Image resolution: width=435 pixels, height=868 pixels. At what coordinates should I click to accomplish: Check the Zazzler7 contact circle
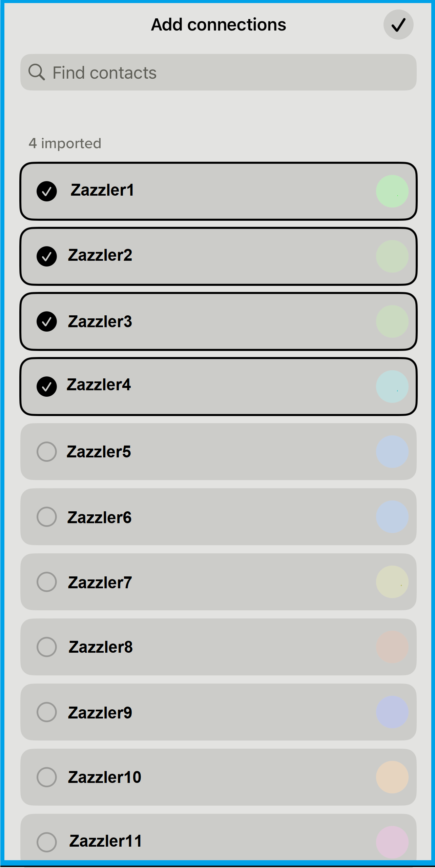point(47,582)
